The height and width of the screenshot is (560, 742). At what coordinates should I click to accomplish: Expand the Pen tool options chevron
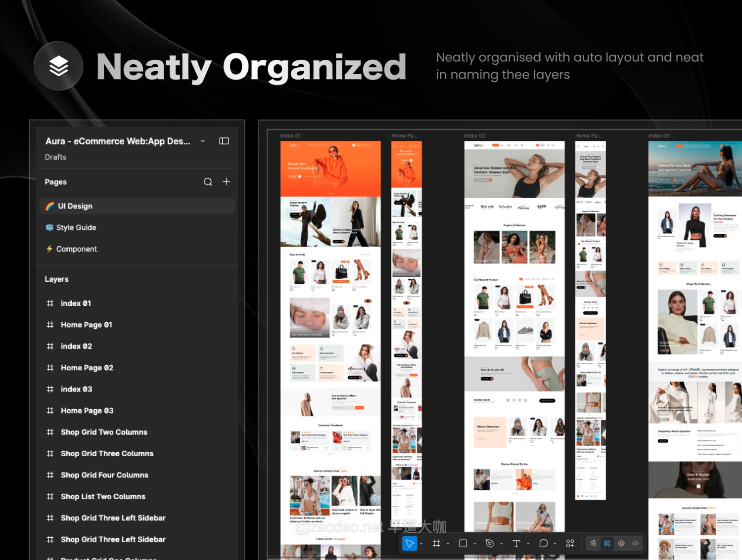502,544
